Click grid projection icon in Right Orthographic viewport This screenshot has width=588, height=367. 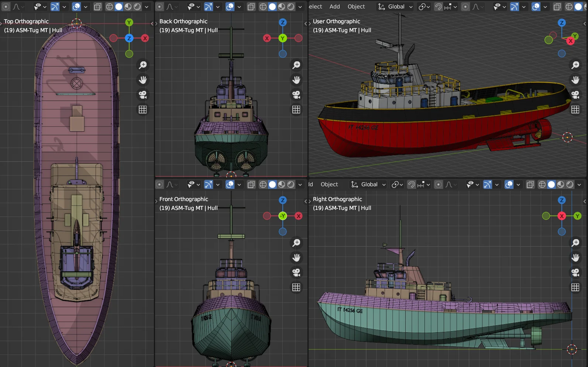(575, 287)
